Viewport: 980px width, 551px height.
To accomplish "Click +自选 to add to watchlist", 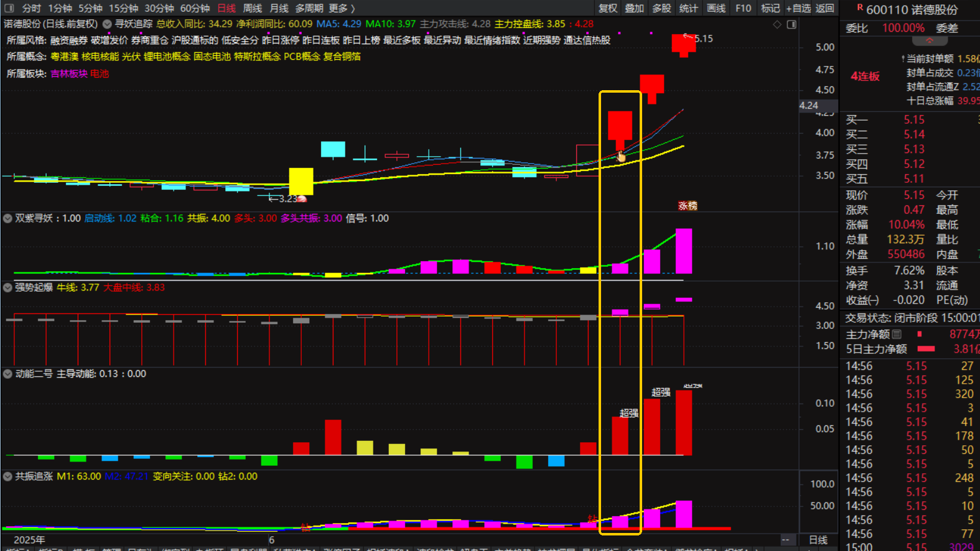I will coord(798,8).
